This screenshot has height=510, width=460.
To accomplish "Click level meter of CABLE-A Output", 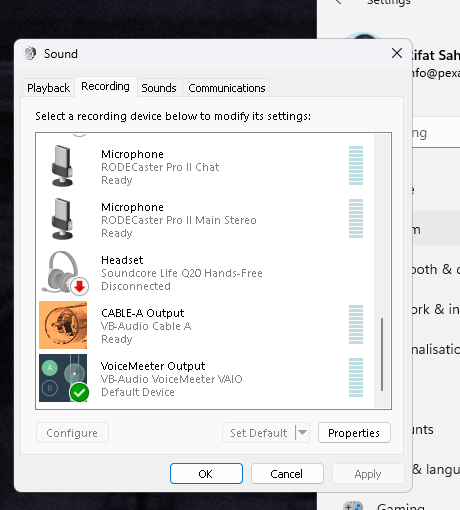I will pyautogui.click(x=356, y=324).
